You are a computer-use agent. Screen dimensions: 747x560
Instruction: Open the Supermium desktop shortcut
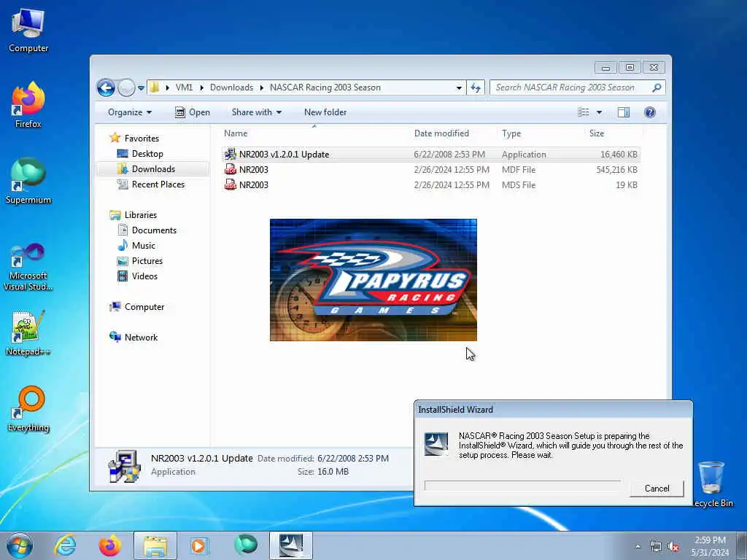tap(28, 181)
